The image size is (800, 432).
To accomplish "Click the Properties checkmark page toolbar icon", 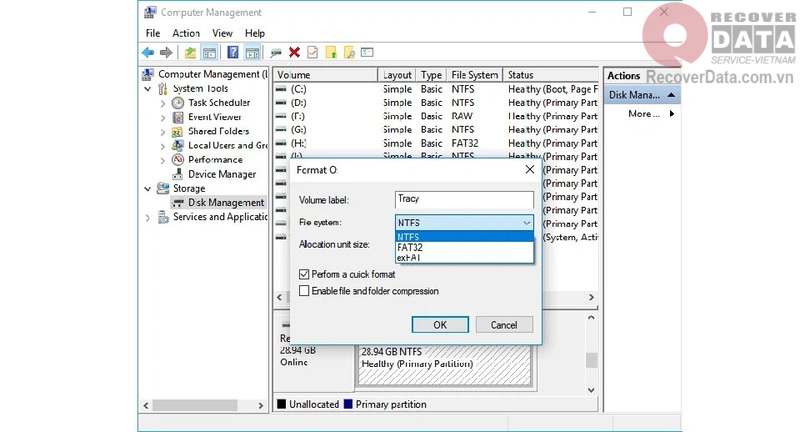I will 312,52.
